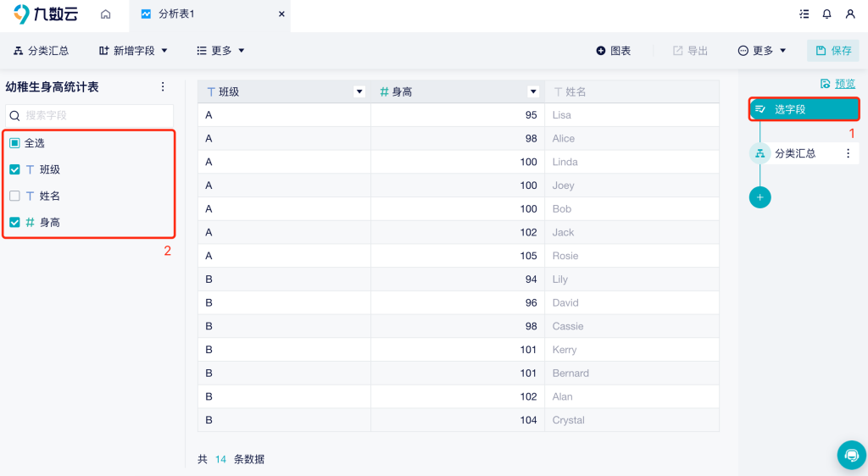The width and height of the screenshot is (868, 476).
Task: Select the 选字段 step
Action: [x=804, y=109]
